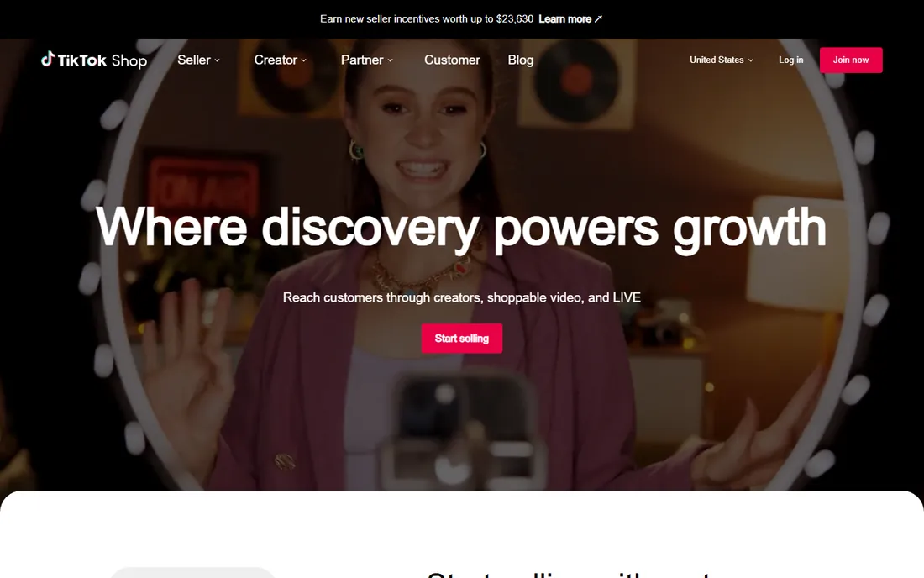Click the Start selling button
This screenshot has height=578, width=924.
click(x=462, y=339)
